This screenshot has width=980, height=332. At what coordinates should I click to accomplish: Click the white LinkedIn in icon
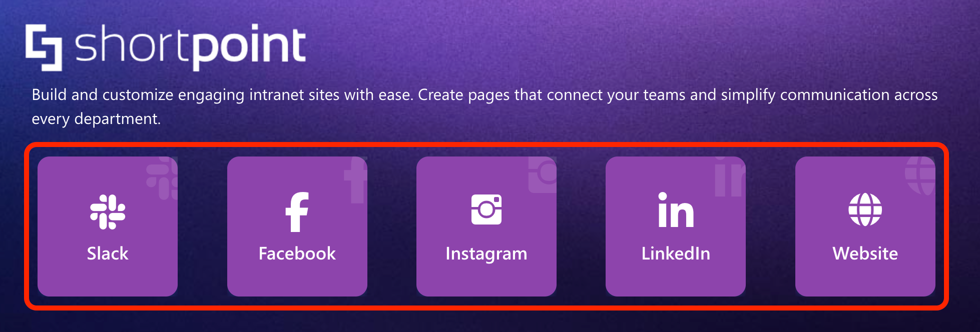tap(676, 210)
